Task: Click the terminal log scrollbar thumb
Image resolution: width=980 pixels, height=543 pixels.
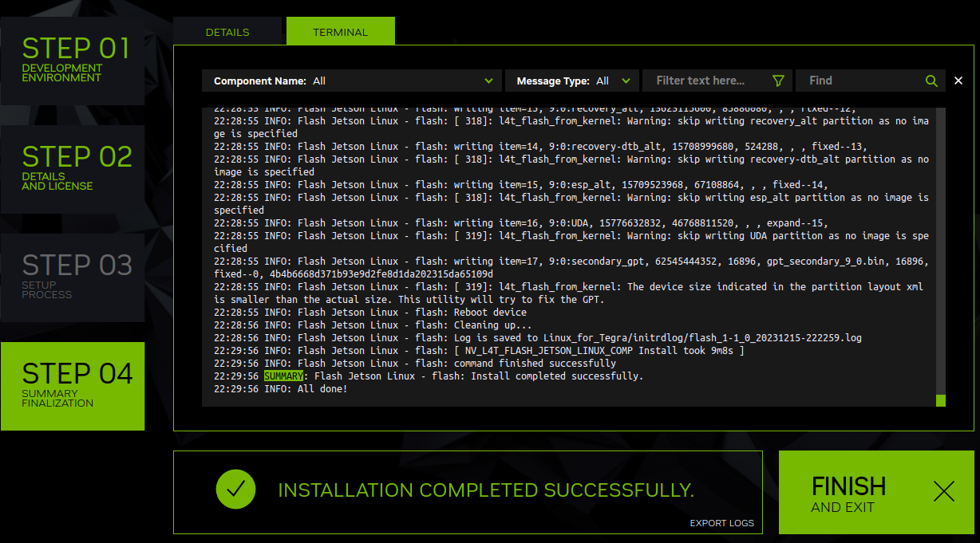Action: (x=941, y=400)
